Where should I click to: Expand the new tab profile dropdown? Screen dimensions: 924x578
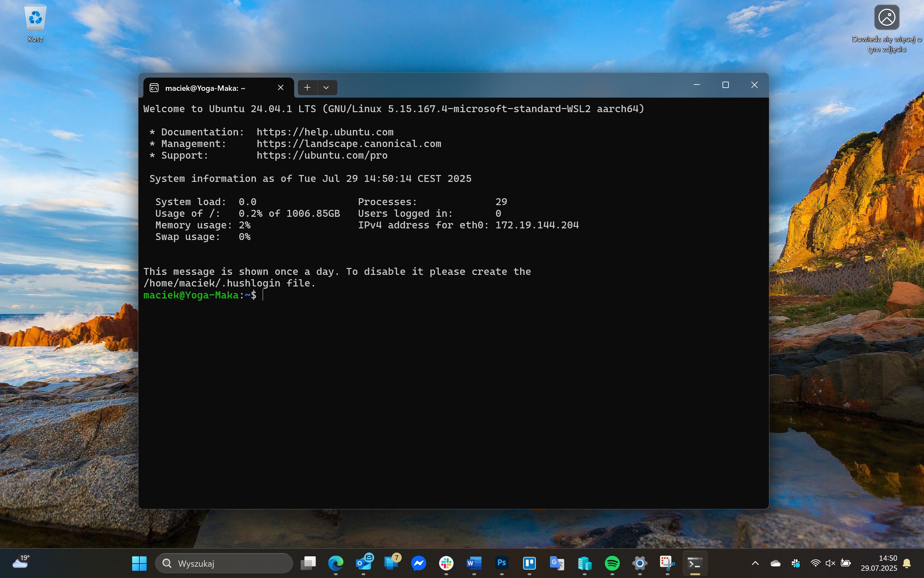[x=326, y=88]
